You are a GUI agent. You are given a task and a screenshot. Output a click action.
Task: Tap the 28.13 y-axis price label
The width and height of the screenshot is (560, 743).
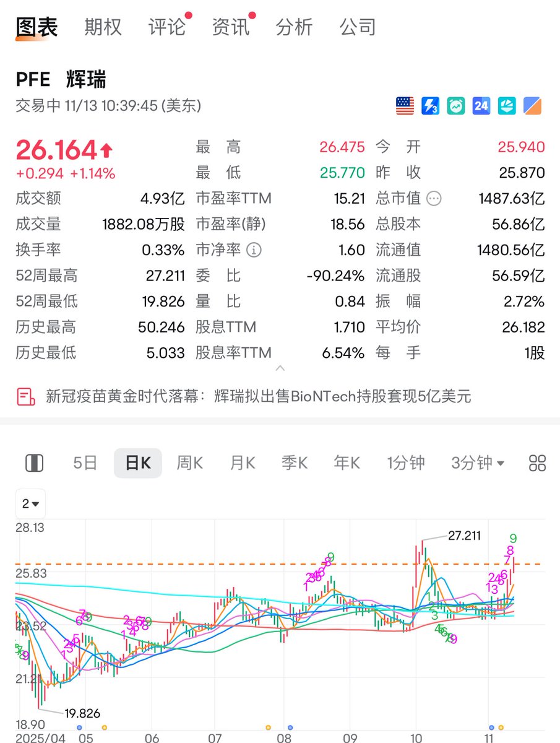point(31,528)
